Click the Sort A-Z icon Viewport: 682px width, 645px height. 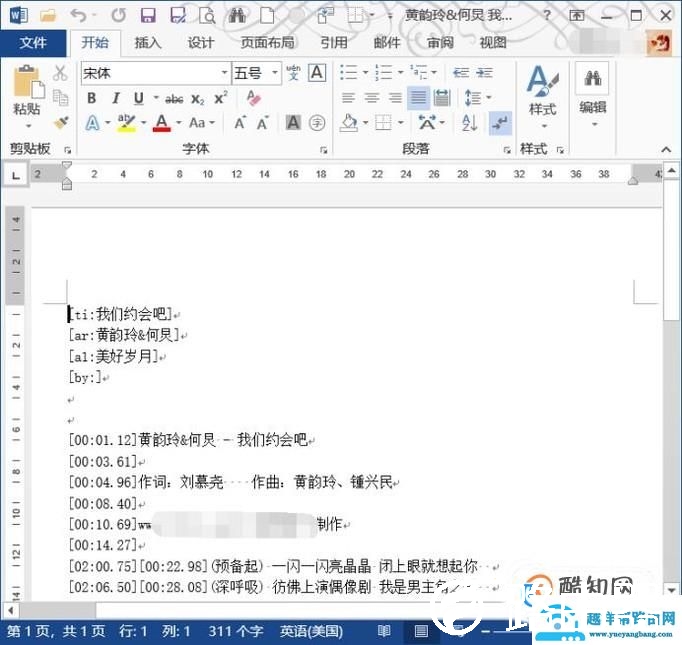coord(469,123)
